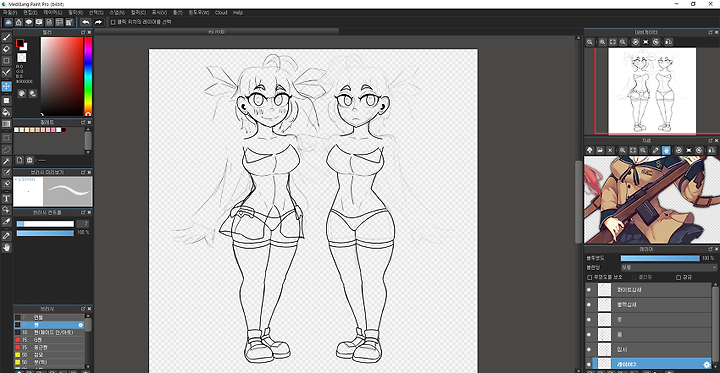Click the cloud icon in top toolbar
720x373 pixels.
coord(8,22)
